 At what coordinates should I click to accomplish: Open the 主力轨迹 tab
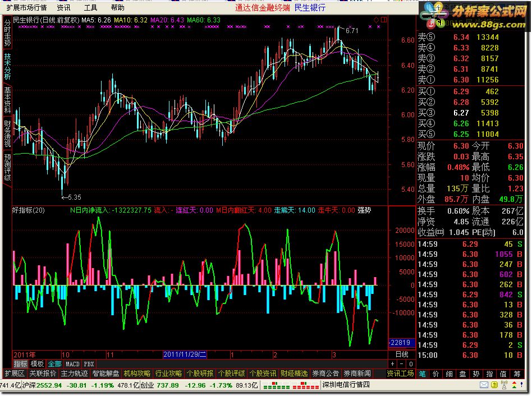(74, 374)
